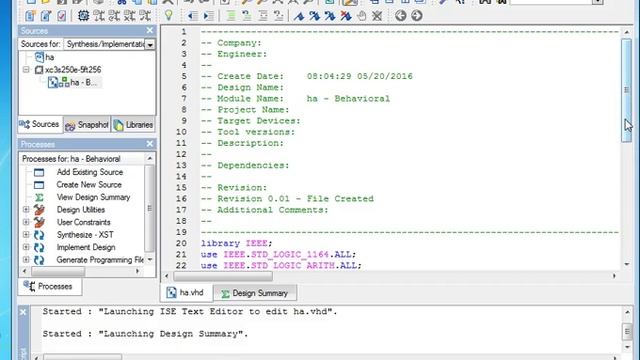This screenshot has height=360, width=640.
Task: Expand the Synthesize - XST process
Action: point(26,235)
